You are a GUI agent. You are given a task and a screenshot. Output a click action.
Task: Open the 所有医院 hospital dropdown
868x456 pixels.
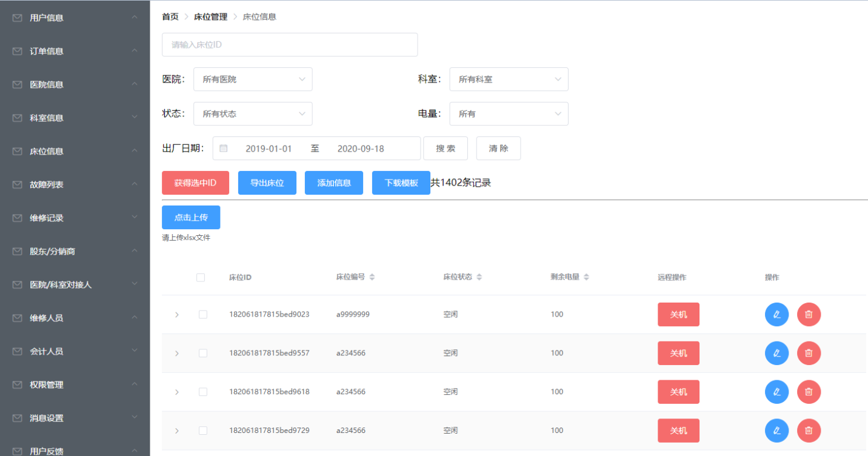coord(253,79)
